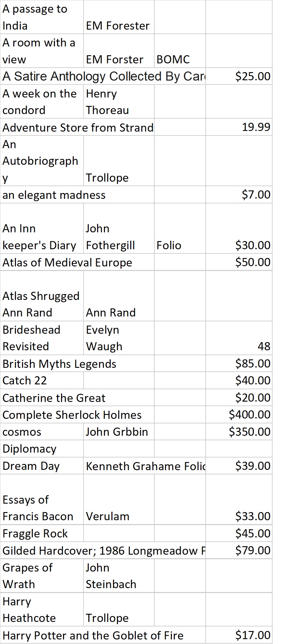
Task: Click the $85.00 price cell
Action: pyautogui.click(x=239, y=364)
